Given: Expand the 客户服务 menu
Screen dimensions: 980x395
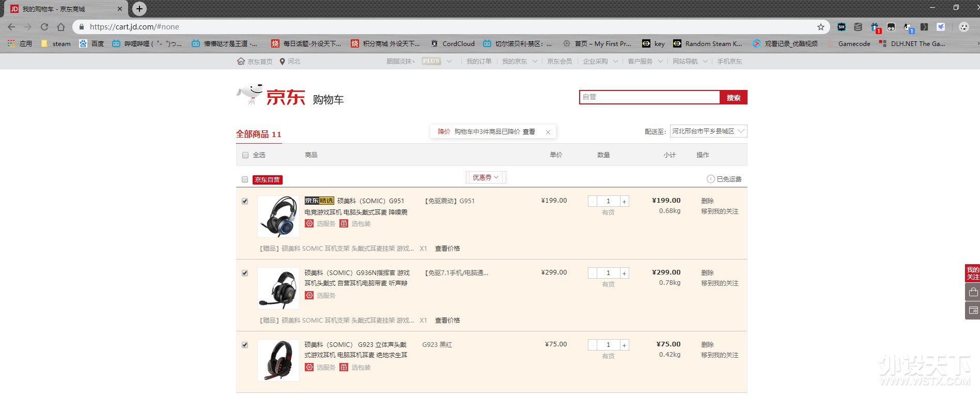Looking at the screenshot, I should tap(645, 62).
